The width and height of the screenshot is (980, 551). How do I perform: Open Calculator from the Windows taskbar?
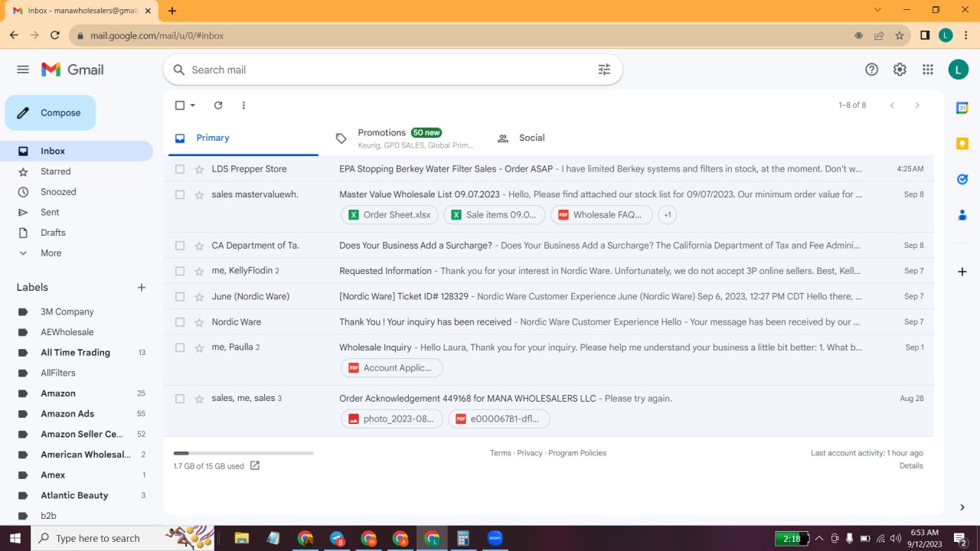point(463,538)
